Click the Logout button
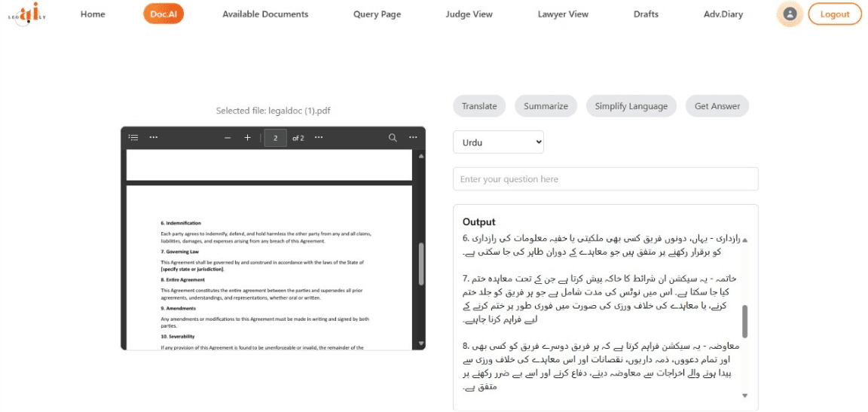 click(835, 14)
